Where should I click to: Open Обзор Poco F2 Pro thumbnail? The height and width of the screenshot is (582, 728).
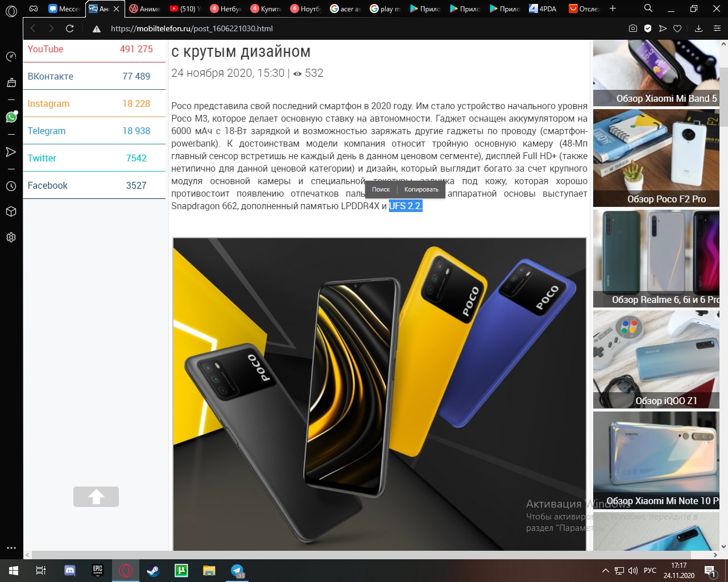click(x=656, y=158)
